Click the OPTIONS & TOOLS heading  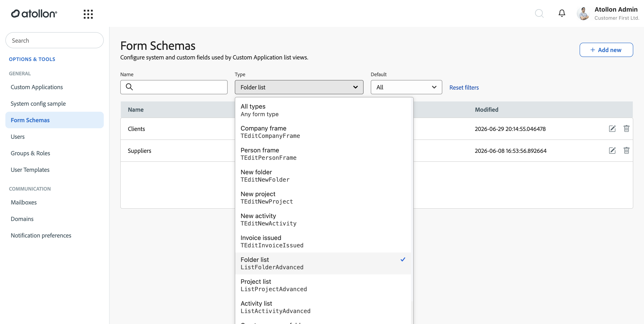tap(32, 59)
